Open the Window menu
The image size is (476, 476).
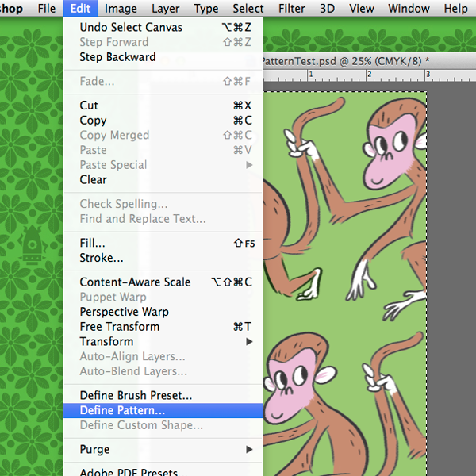409,9
